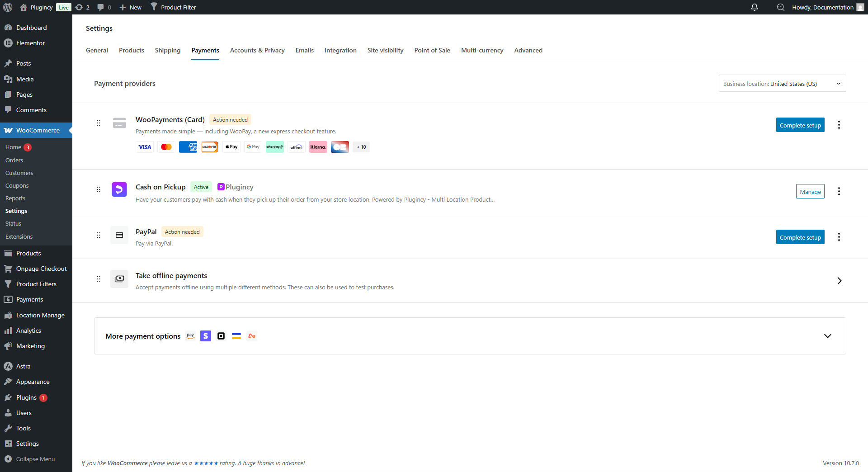Screen dimensions: 868x472
Task: Open the user avatar next to Howdy
Action: [x=860, y=7]
